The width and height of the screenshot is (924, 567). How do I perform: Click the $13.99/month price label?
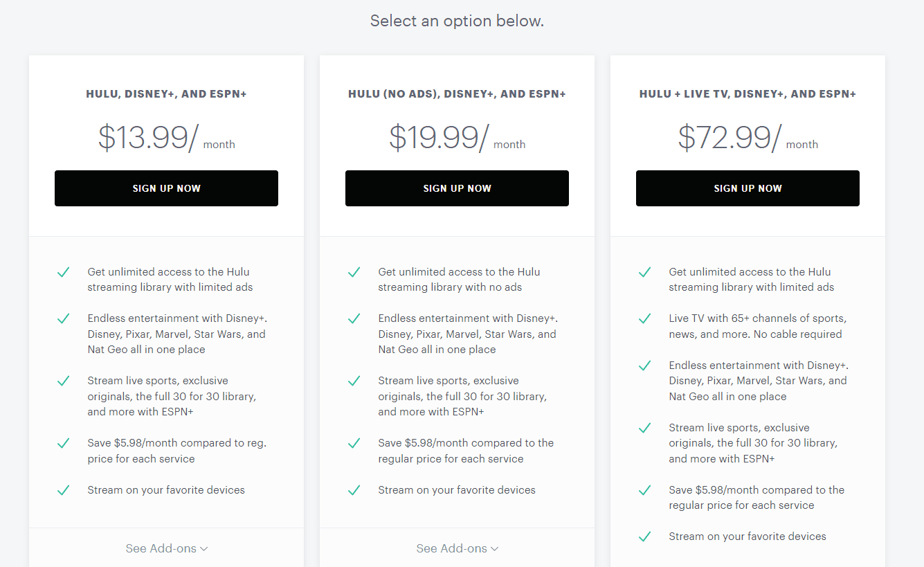coord(166,137)
